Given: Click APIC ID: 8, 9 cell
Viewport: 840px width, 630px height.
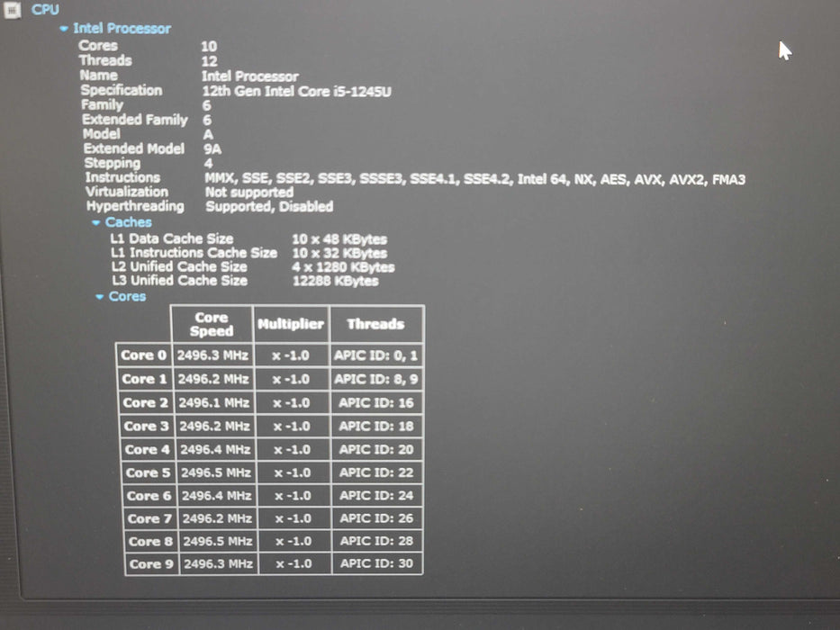Looking at the screenshot, I should click(x=375, y=380).
